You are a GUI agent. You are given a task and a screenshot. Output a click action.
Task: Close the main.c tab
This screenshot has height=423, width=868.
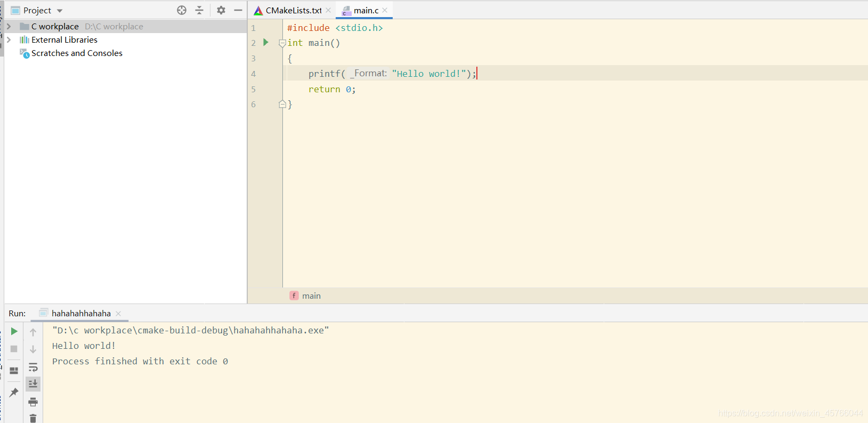(x=385, y=10)
